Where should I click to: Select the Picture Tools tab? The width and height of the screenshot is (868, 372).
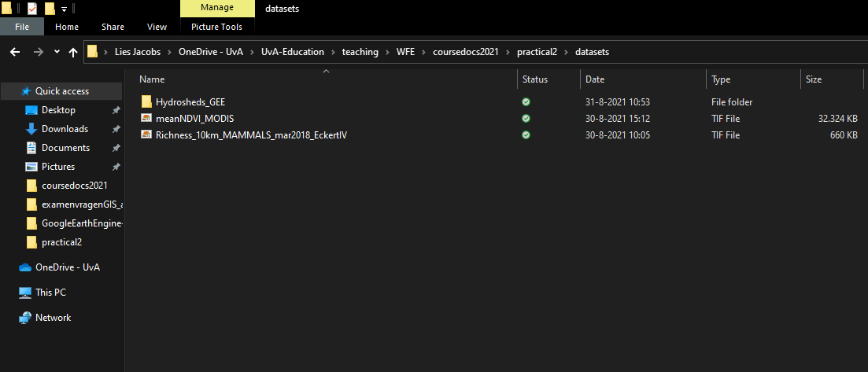click(x=216, y=27)
